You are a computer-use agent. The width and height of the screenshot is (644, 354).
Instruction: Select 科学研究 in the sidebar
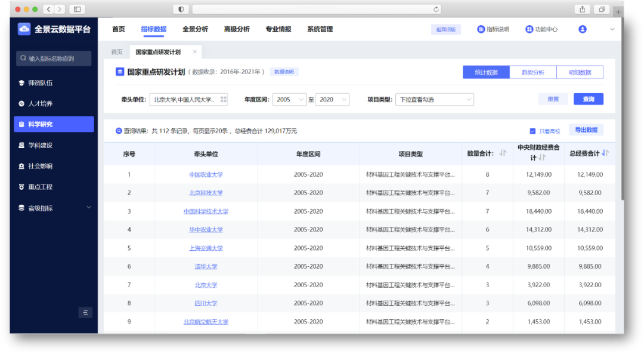[x=54, y=124]
